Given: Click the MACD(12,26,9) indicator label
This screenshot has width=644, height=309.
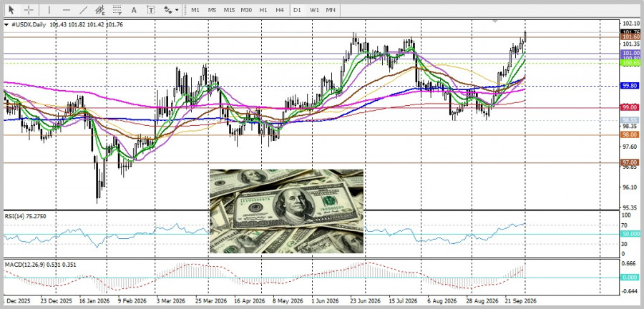Looking at the screenshot, I should (42, 265).
